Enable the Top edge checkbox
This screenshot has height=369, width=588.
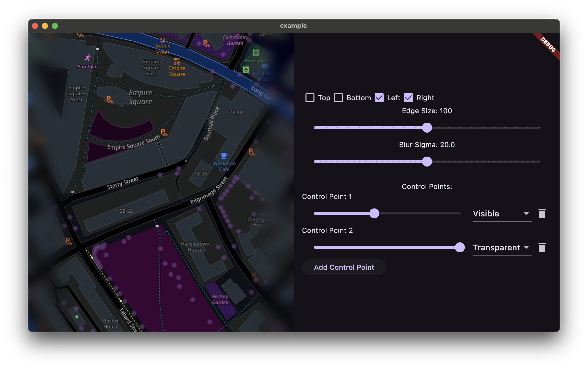(310, 98)
